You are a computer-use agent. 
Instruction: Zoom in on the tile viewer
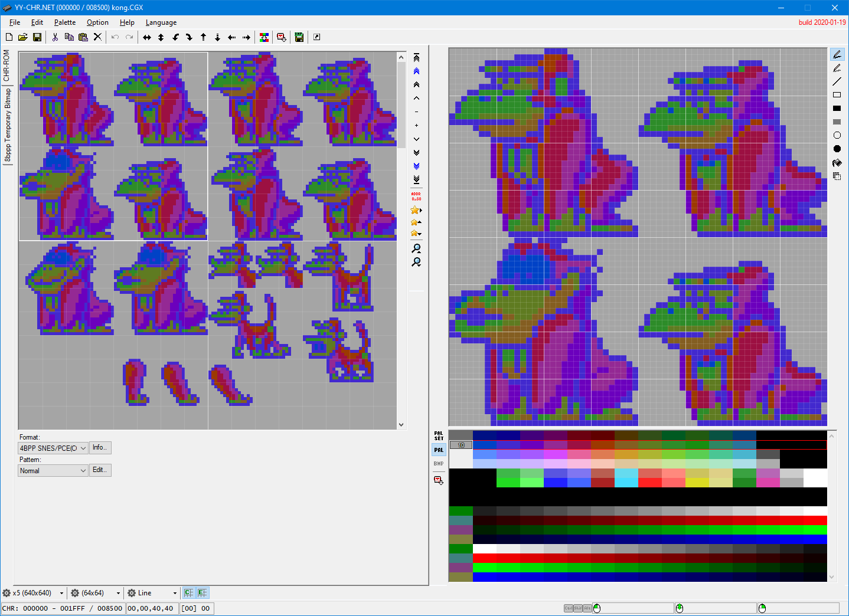[416, 248]
